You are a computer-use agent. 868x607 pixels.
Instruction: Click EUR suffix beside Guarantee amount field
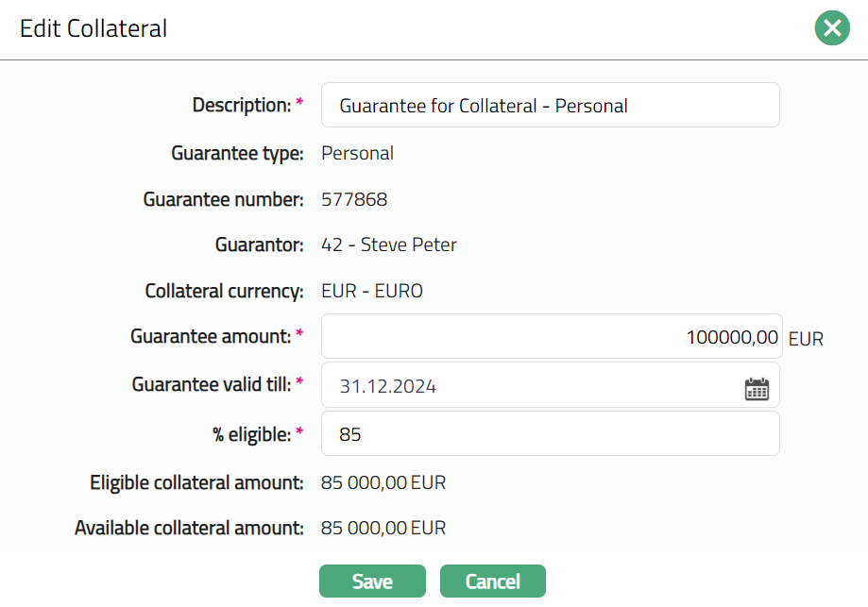(x=806, y=339)
